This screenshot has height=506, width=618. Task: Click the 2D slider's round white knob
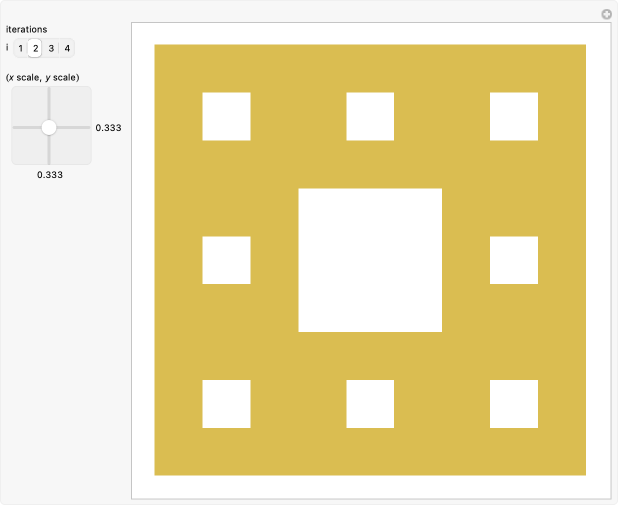point(49,127)
